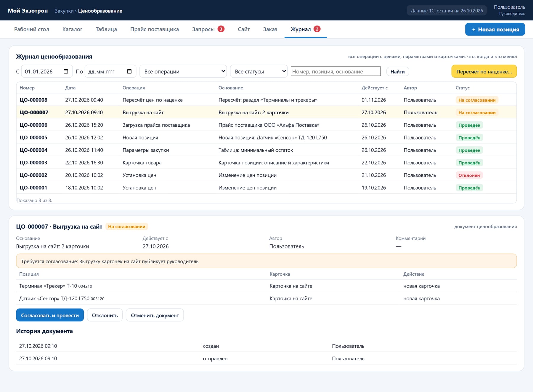533x392 pixels.
Task: Switch to the 'Рабочий стол' tab
Action: (x=32, y=29)
